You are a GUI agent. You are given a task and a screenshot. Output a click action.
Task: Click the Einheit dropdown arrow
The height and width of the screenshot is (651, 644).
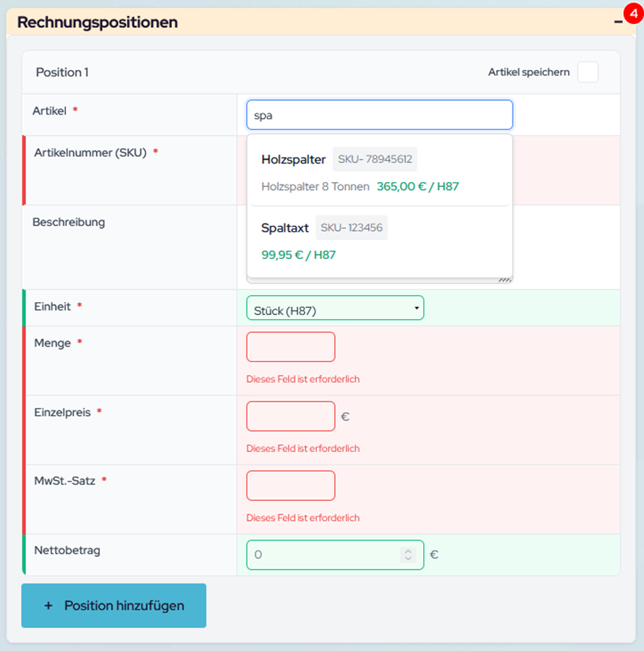pyautogui.click(x=416, y=309)
